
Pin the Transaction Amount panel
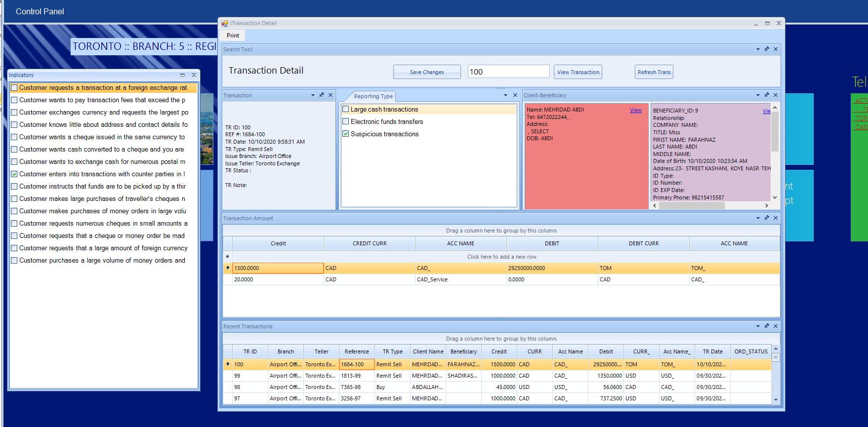767,218
